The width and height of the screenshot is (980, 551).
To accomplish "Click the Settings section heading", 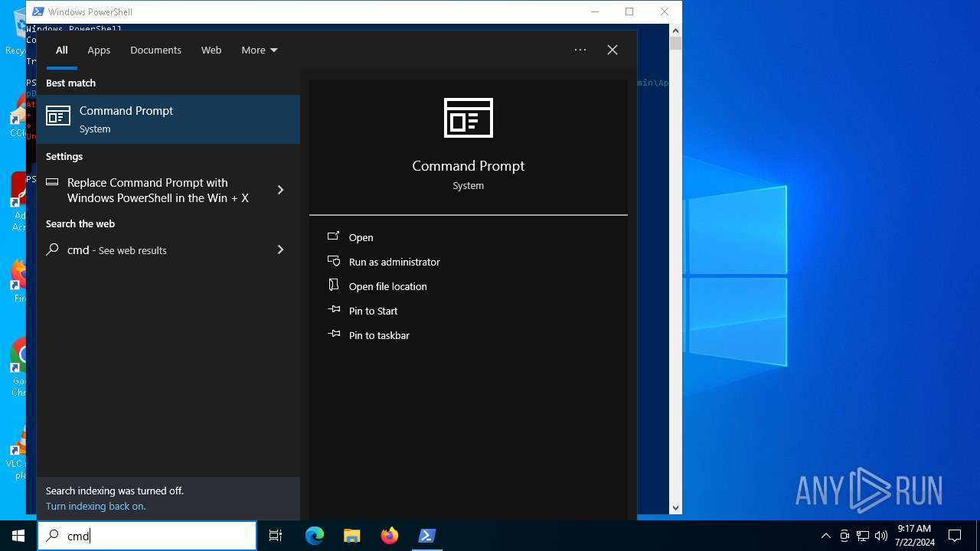I will tap(64, 156).
